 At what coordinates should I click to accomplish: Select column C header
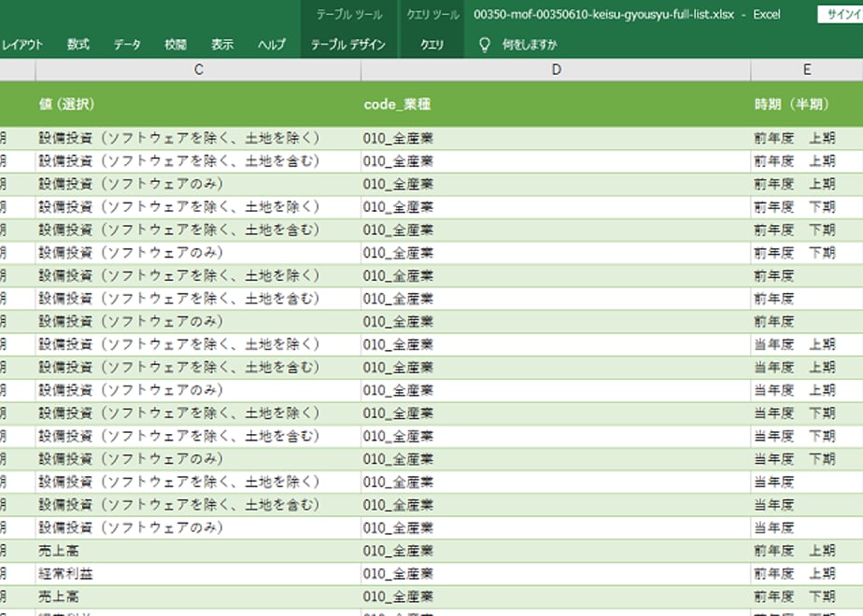pyautogui.click(x=198, y=70)
